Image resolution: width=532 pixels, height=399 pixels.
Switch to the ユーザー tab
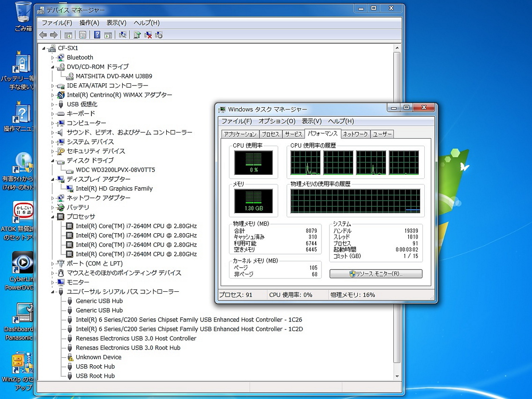[x=382, y=134]
